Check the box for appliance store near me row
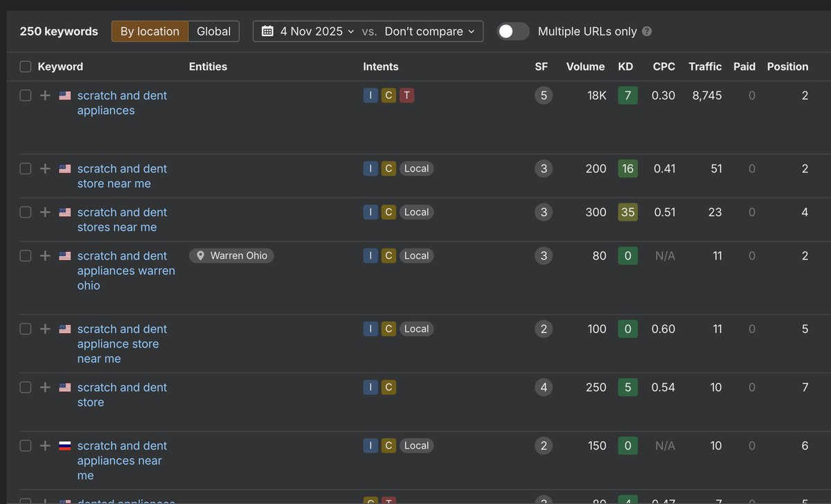The width and height of the screenshot is (831, 504). tap(26, 329)
